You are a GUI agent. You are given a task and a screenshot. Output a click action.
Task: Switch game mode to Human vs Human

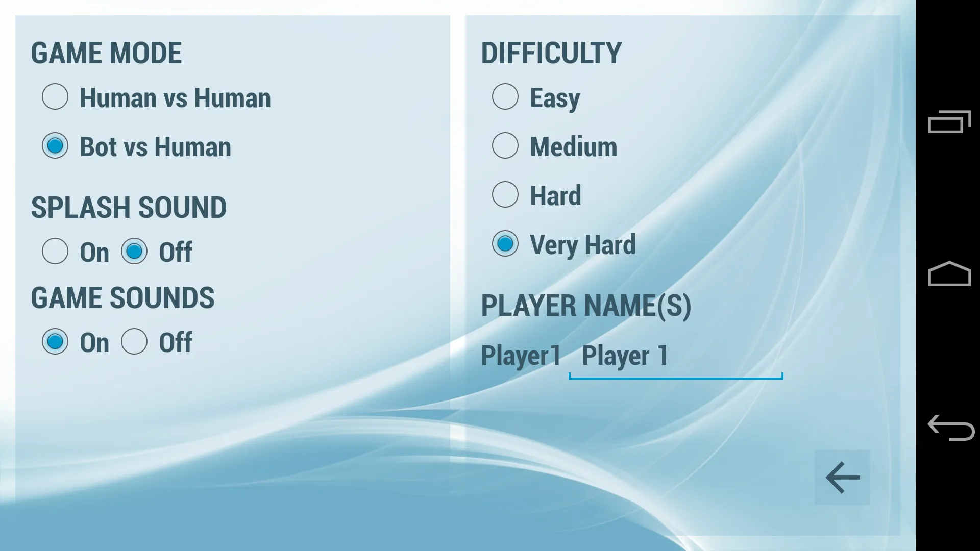pos(55,97)
